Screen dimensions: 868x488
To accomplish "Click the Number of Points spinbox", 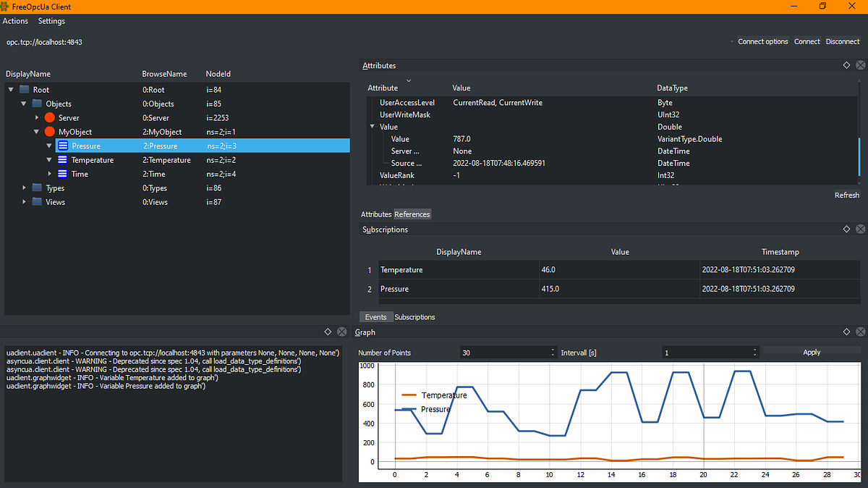I will 508,353.
